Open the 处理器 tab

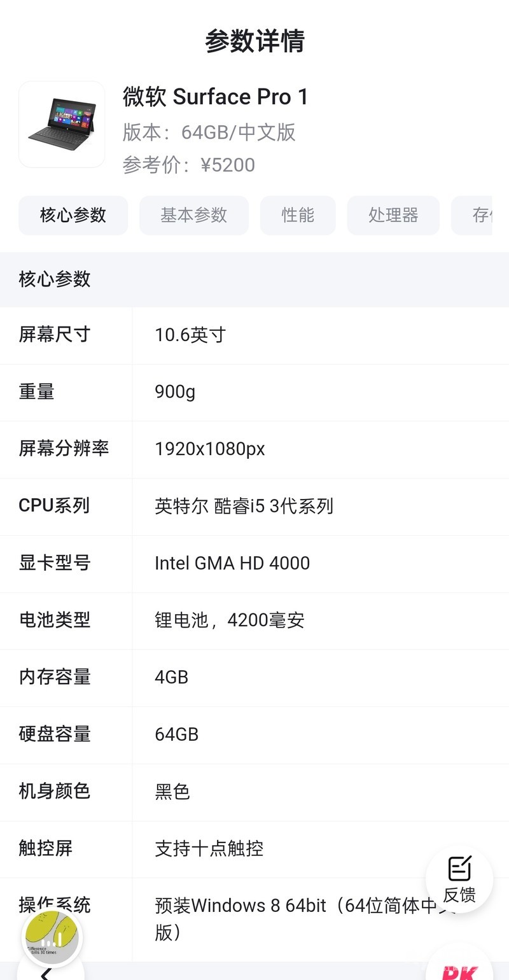point(393,215)
